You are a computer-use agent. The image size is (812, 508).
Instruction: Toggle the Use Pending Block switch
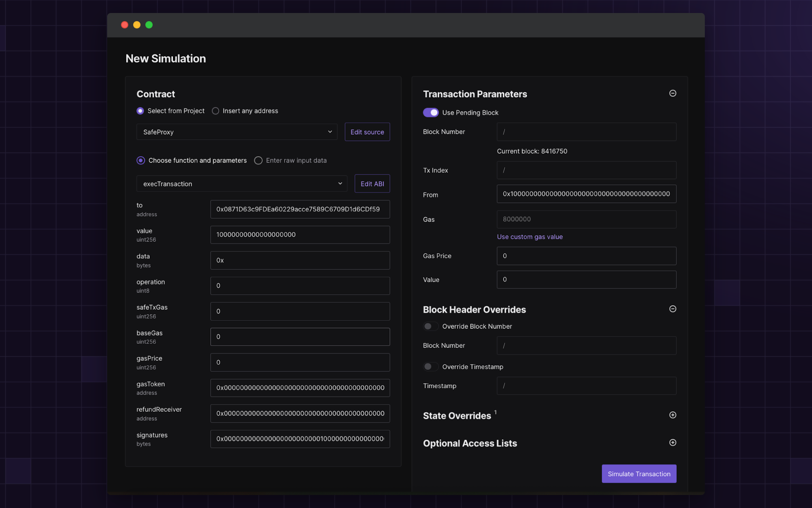pyautogui.click(x=431, y=113)
